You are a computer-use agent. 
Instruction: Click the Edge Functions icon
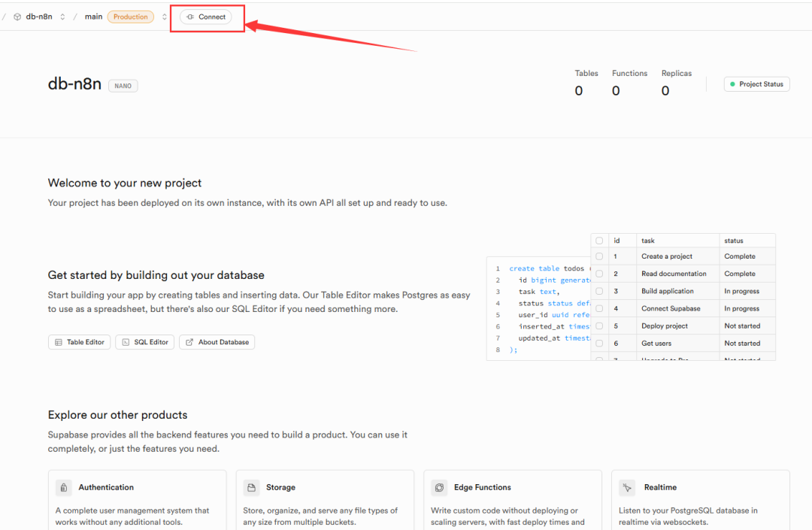pos(440,487)
